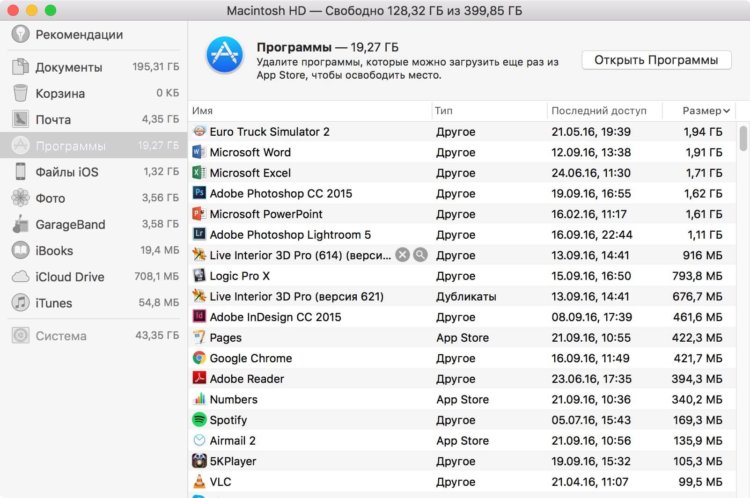The width and height of the screenshot is (750, 498).
Task: Click the Adobe Photoshop Lightroom 5 icon
Action: [199, 234]
